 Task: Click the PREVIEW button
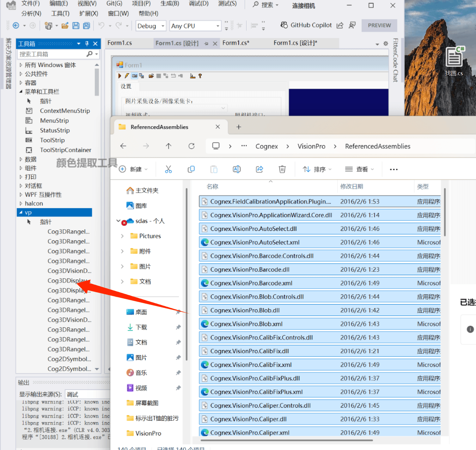(x=379, y=25)
